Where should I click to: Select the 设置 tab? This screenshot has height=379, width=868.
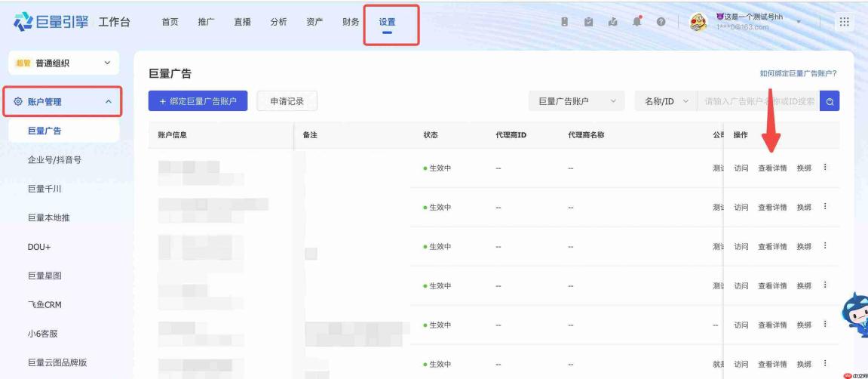point(387,22)
